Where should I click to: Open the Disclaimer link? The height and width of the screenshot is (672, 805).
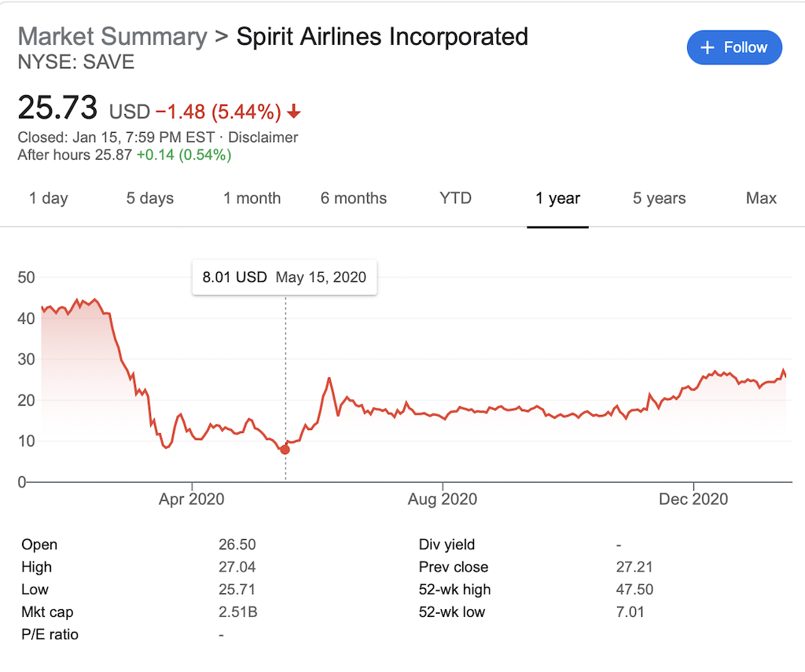[x=263, y=138]
